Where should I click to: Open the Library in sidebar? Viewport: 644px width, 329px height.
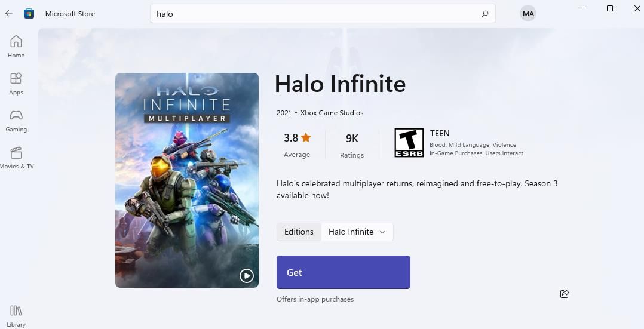[x=16, y=316]
